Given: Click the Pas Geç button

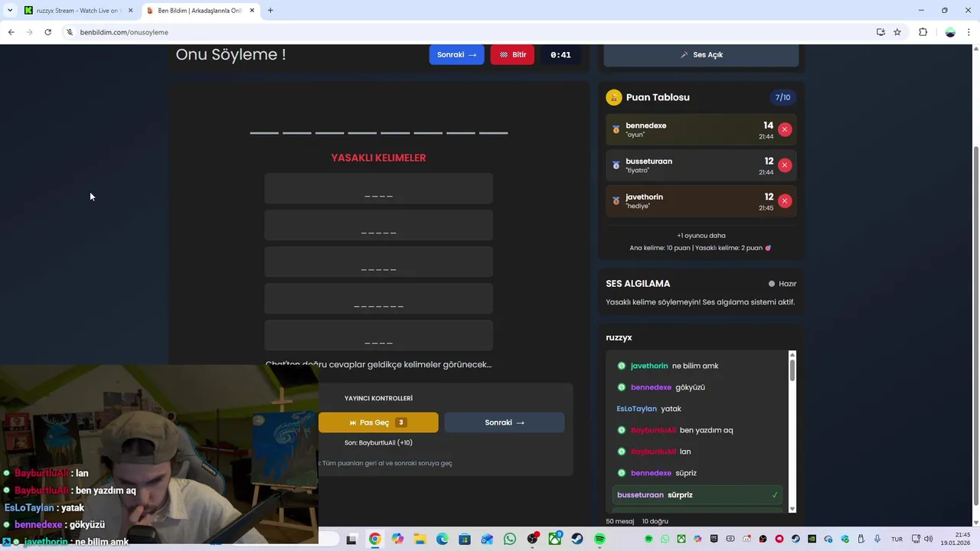Looking at the screenshot, I should 378,422.
